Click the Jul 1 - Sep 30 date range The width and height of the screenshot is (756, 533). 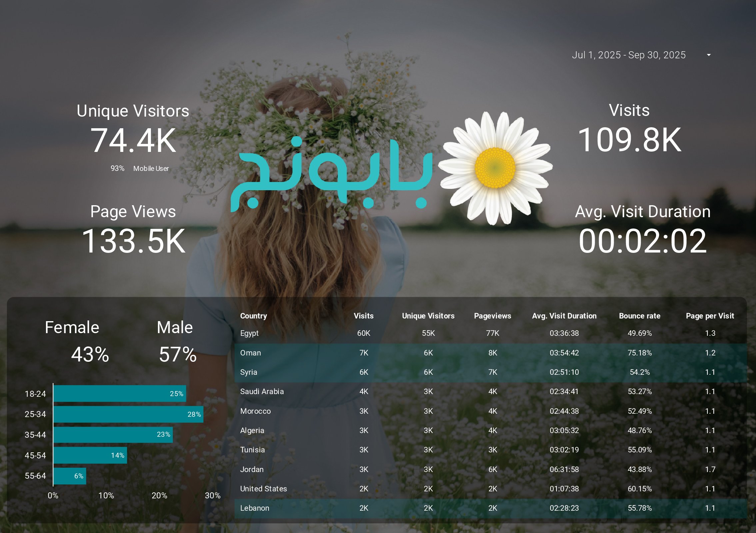pyautogui.click(x=628, y=55)
